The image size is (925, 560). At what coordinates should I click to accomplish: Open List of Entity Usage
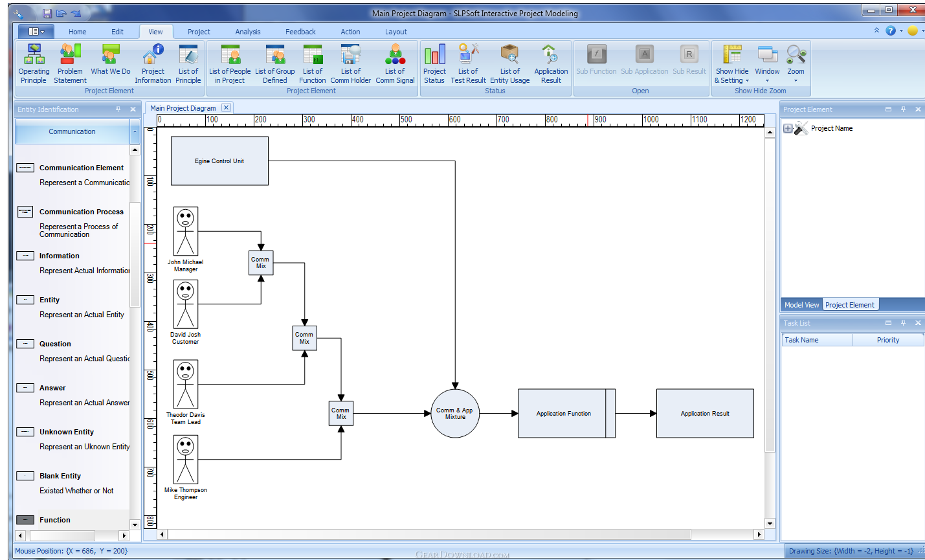(510, 64)
